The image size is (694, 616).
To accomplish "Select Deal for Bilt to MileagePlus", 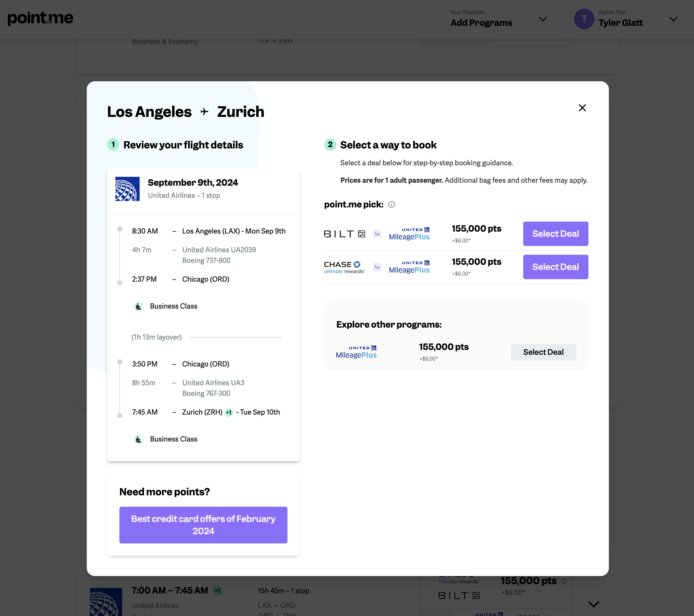I will point(556,234).
